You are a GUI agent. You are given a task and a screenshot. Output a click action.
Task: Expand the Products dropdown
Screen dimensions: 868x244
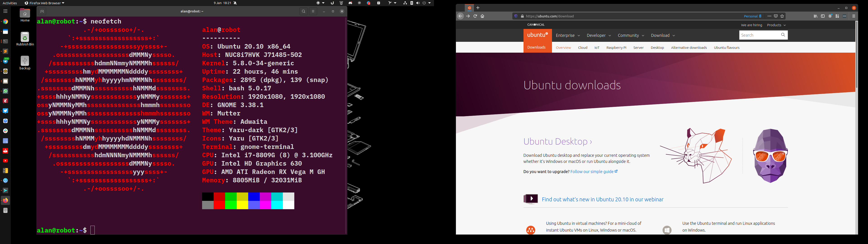(x=776, y=25)
